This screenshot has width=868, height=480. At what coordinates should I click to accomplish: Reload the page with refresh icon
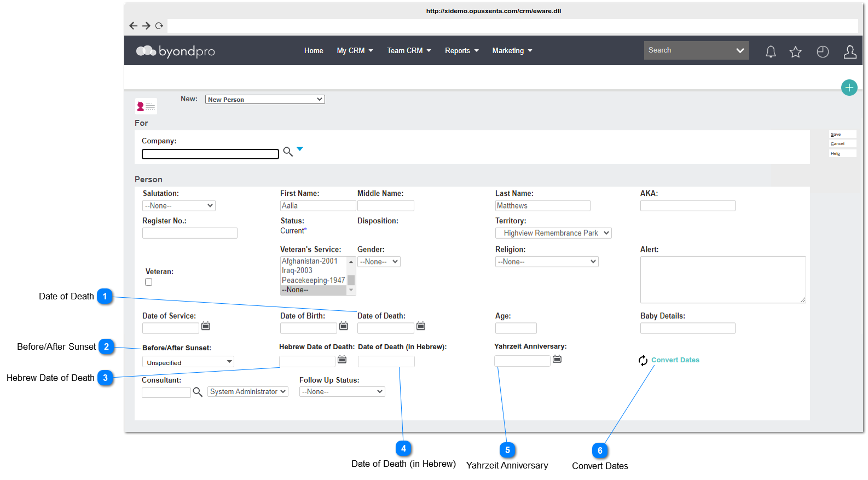pyautogui.click(x=159, y=26)
